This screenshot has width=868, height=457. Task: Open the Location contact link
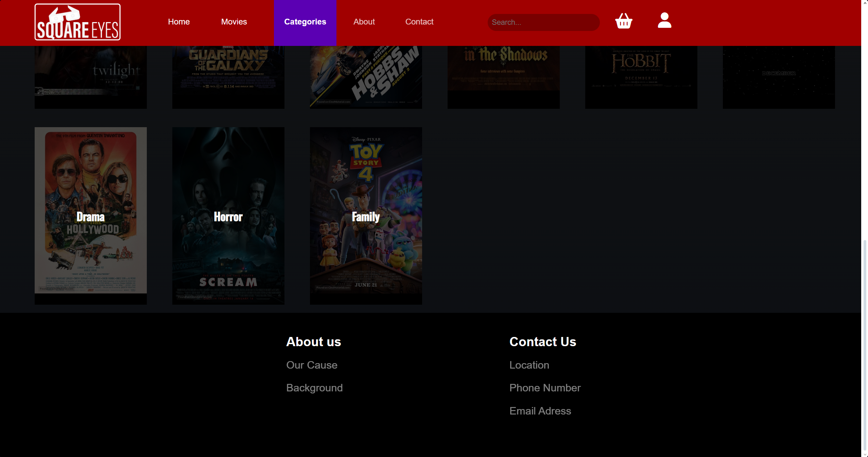tap(529, 365)
